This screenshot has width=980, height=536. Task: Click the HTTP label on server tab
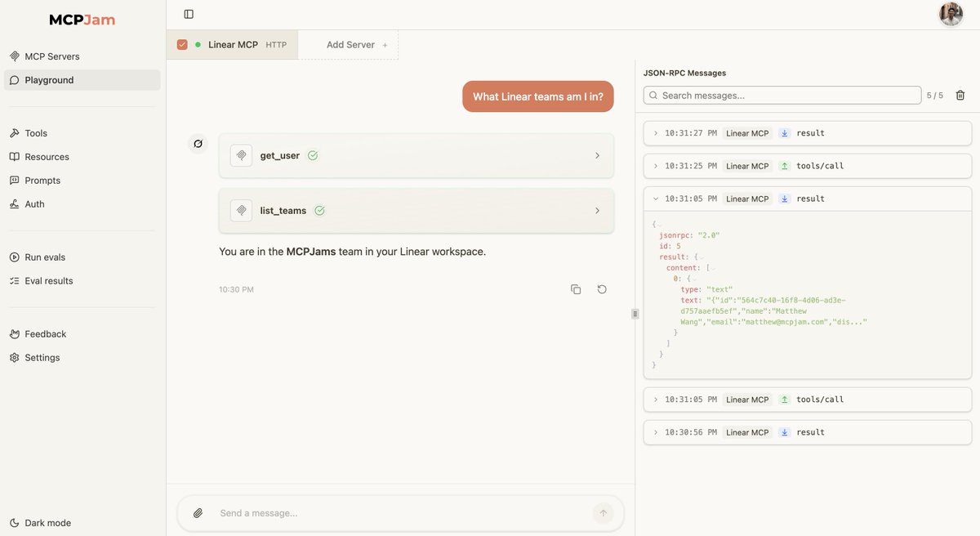click(x=276, y=45)
